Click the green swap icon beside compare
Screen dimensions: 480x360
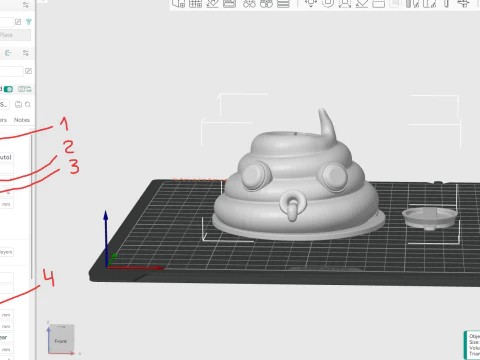tap(29, 89)
